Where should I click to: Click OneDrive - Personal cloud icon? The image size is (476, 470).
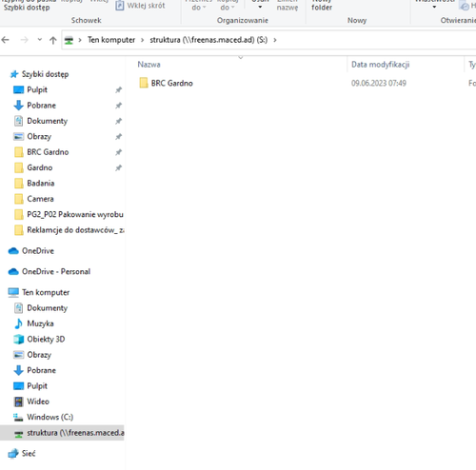(13, 271)
